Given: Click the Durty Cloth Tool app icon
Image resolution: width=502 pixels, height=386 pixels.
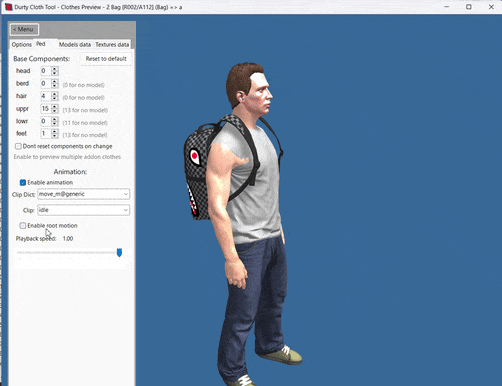Looking at the screenshot, I should pyautogui.click(x=8, y=7).
